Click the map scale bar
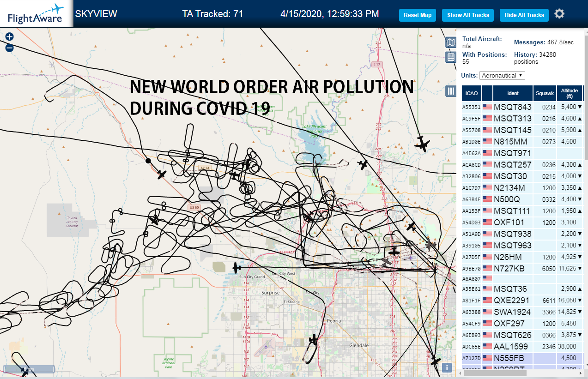The image size is (588, 379). (29, 369)
